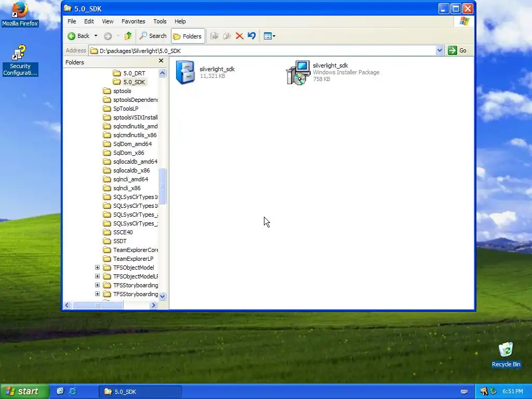The image size is (532, 399).
Task: Click the keyboard icon in the tray
Action: point(464,391)
